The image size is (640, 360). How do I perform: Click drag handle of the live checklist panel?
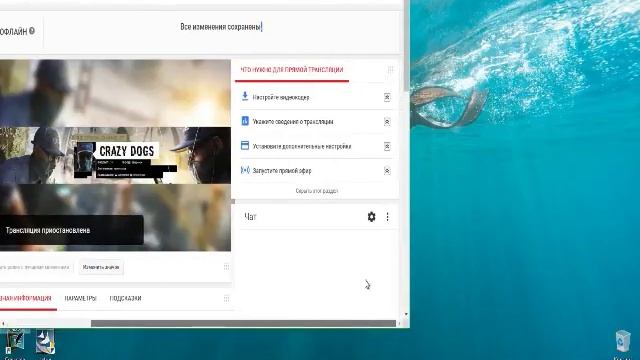(390, 70)
